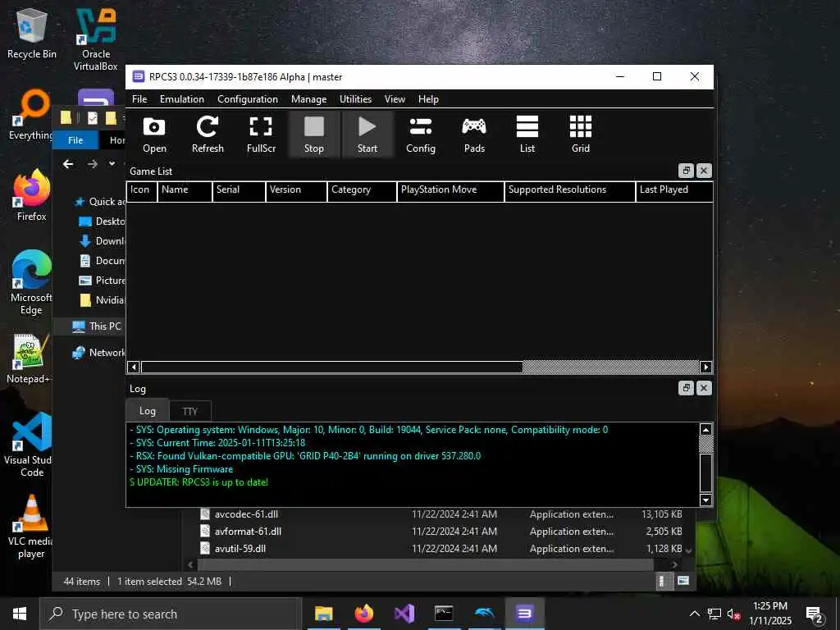Open the Visual Studio Code desktop icon
This screenshot has width=840, height=630.
point(32,445)
